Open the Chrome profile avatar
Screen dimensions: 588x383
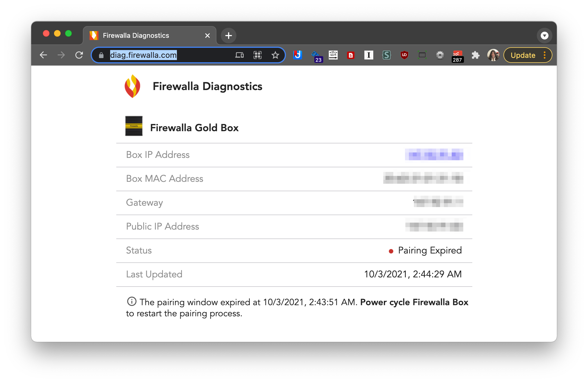coord(493,55)
